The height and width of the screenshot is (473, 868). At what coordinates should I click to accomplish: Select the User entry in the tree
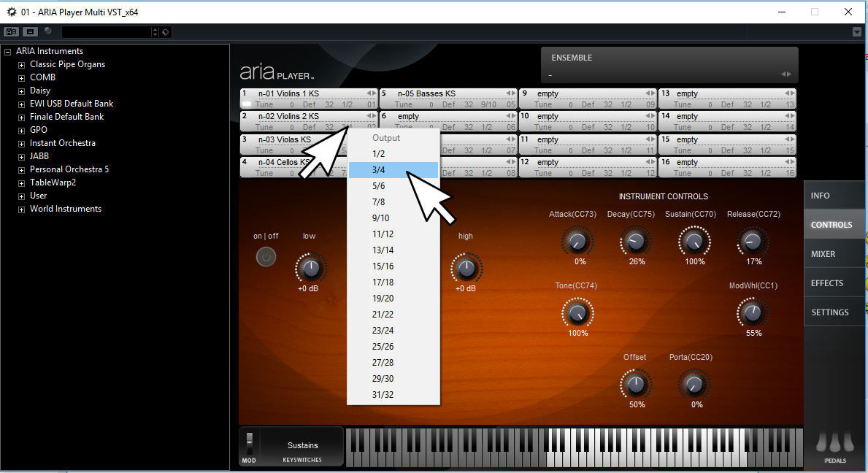click(38, 196)
